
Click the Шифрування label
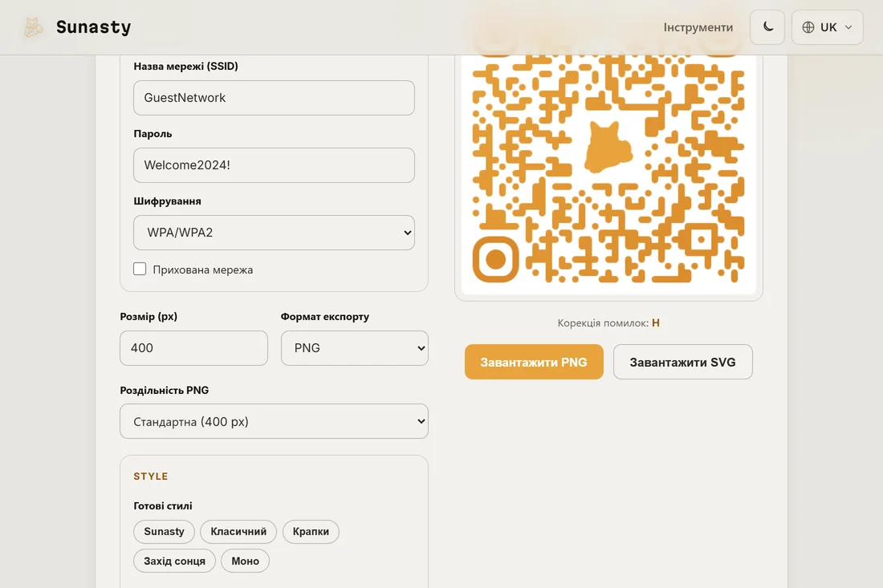coord(167,201)
